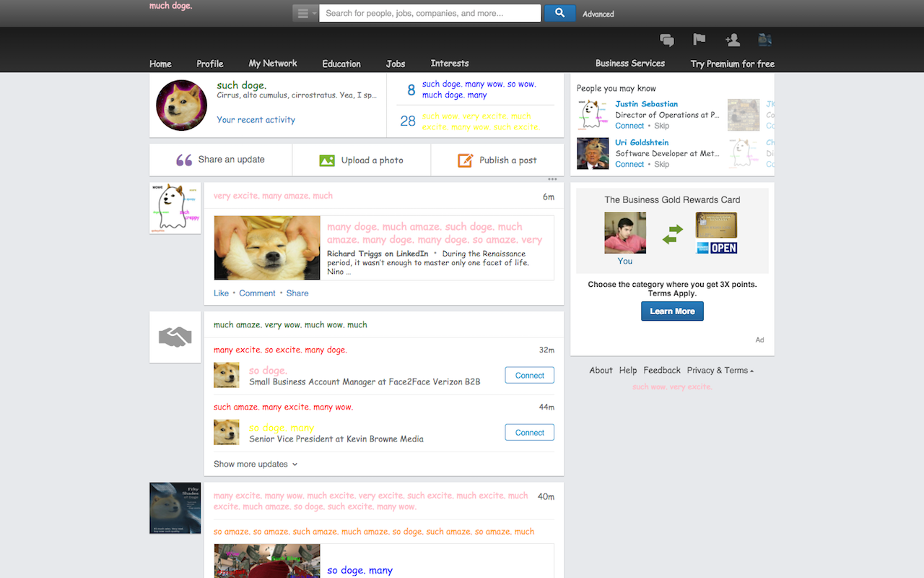Check notifications via the flag icon
This screenshot has width=924, height=578.
tap(699, 40)
